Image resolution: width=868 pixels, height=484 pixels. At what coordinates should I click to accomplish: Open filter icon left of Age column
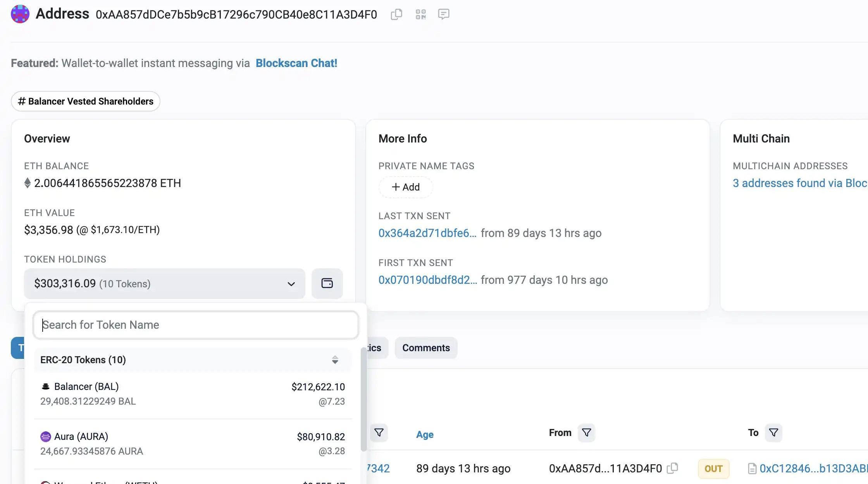pos(379,433)
